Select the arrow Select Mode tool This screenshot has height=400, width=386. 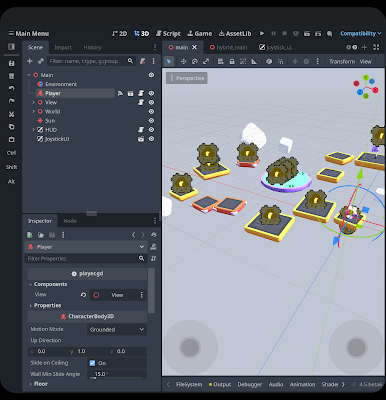click(169, 61)
